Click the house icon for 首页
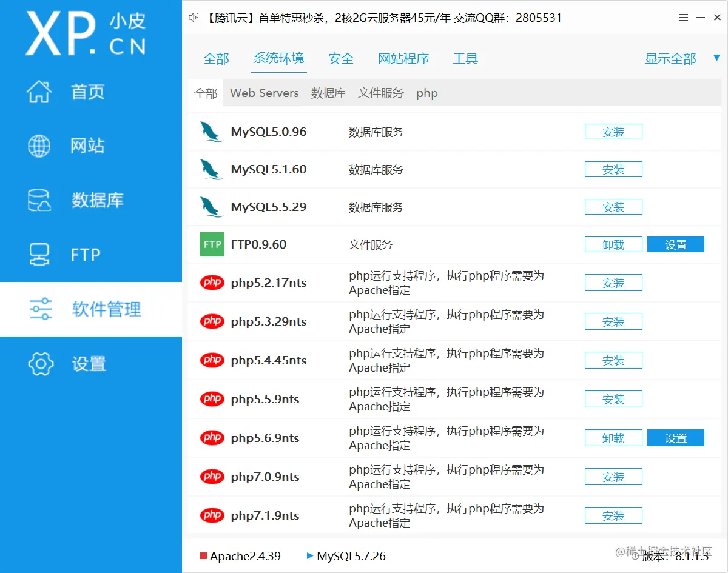The width and height of the screenshot is (728, 573). point(39,92)
